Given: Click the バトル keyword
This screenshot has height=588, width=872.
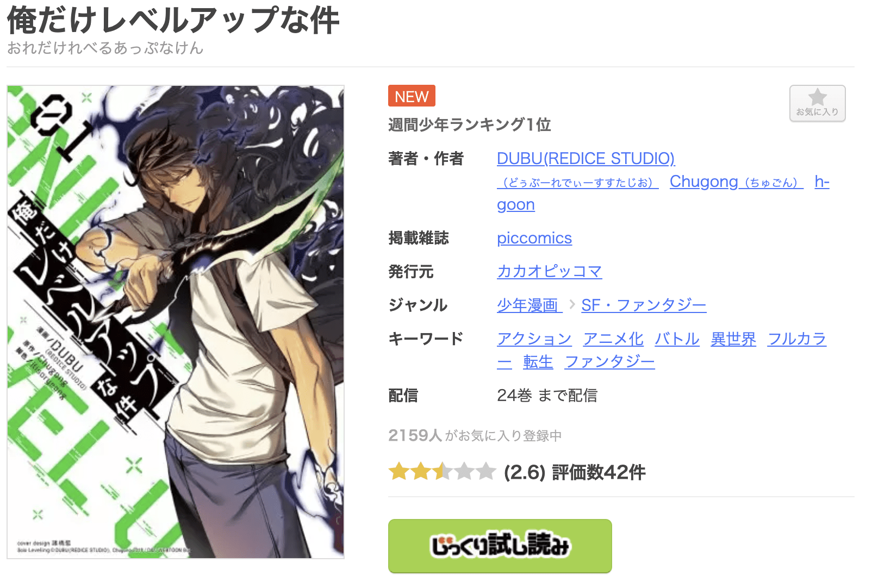Looking at the screenshot, I should (677, 339).
